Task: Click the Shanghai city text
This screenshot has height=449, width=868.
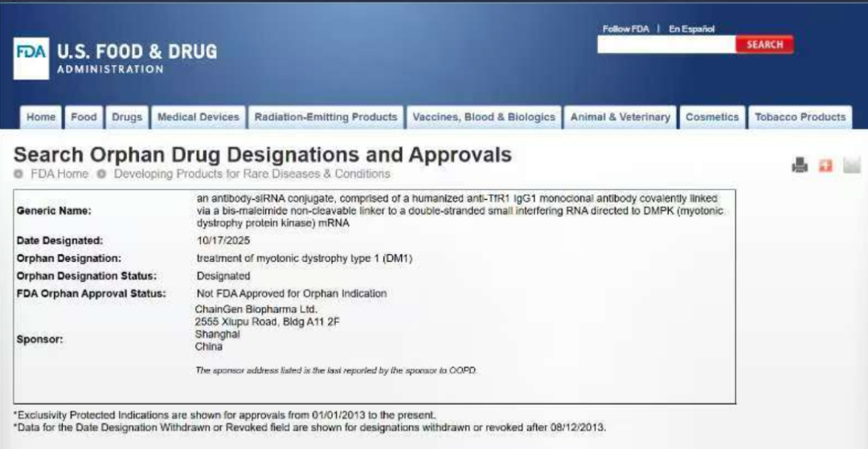Action: coord(217,334)
